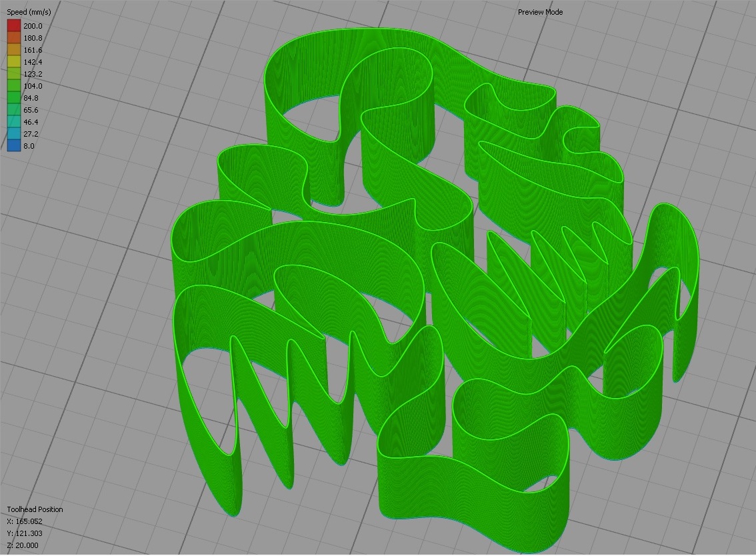The height and width of the screenshot is (556, 756).
Task: Click the 84.8 legend color swatch
Action: 14,98
